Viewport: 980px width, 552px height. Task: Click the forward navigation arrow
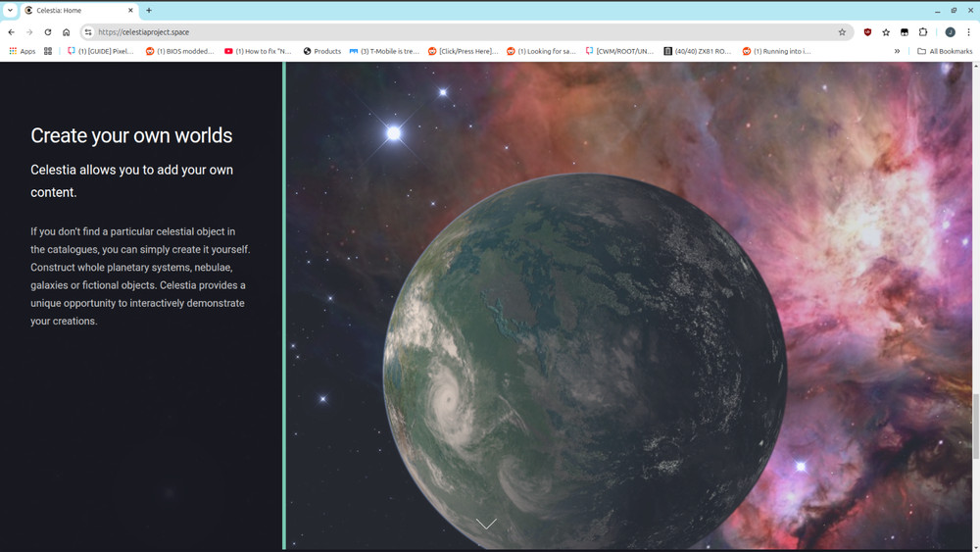(29, 32)
